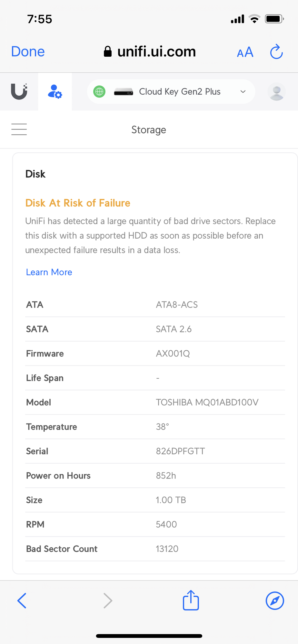This screenshot has width=298, height=644.
Task: Tap the Cloud Key device thumbnail
Action: (124, 92)
